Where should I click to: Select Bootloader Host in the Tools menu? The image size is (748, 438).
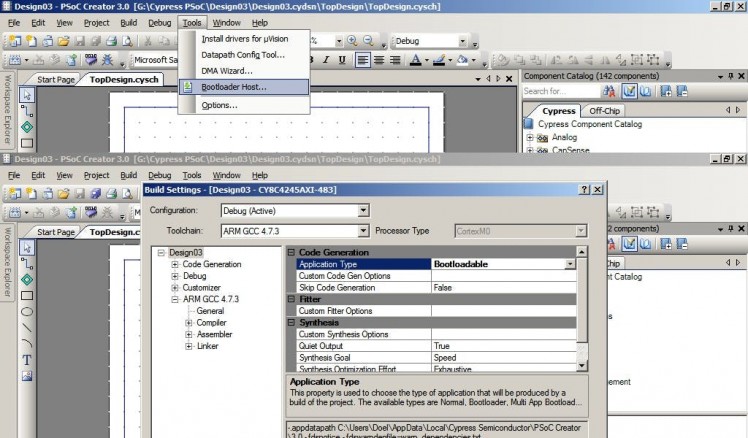(244, 87)
